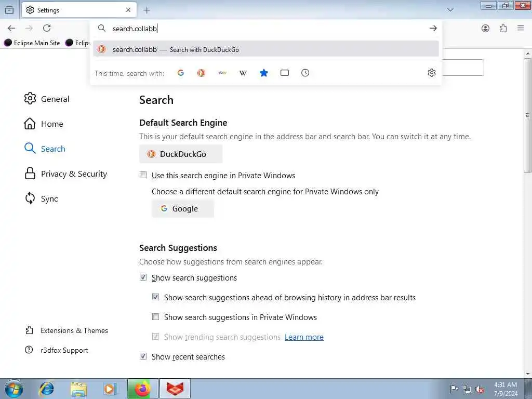Screen dimensions: 532x399
Task: Open the red cube app in taskbar
Action: pos(175,389)
